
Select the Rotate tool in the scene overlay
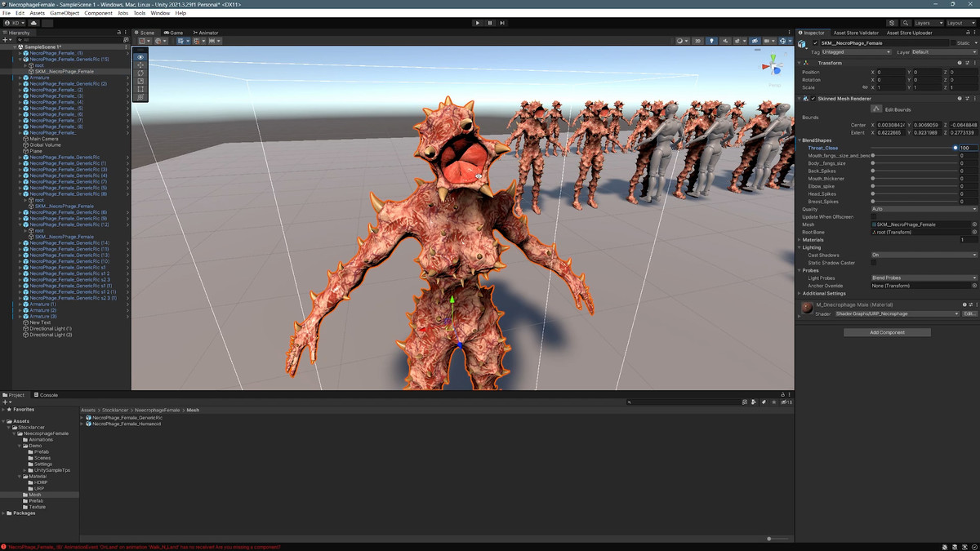click(x=140, y=73)
